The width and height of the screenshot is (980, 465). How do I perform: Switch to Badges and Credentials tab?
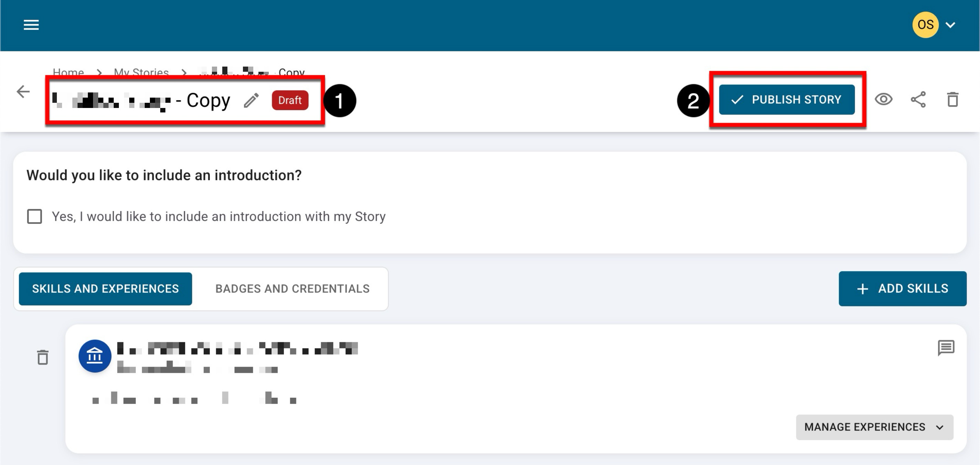292,289
